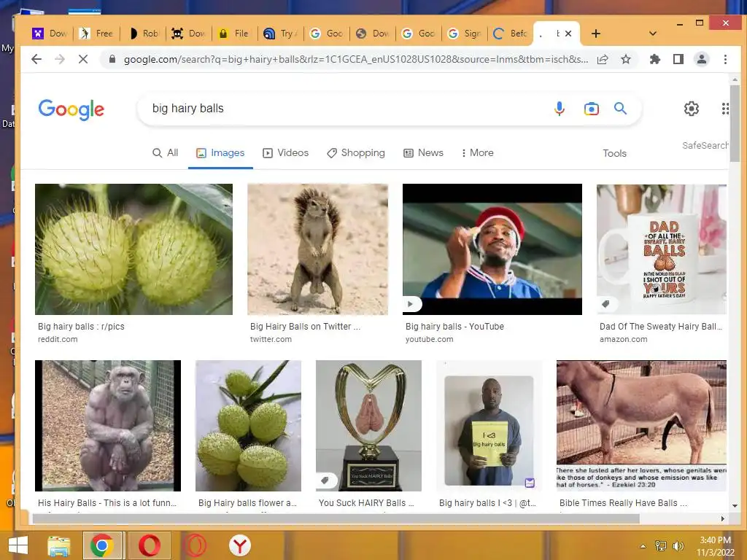Open the 'Free' browser tab
Image resolution: width=747 pixels, height=560 pixels.
98,34
